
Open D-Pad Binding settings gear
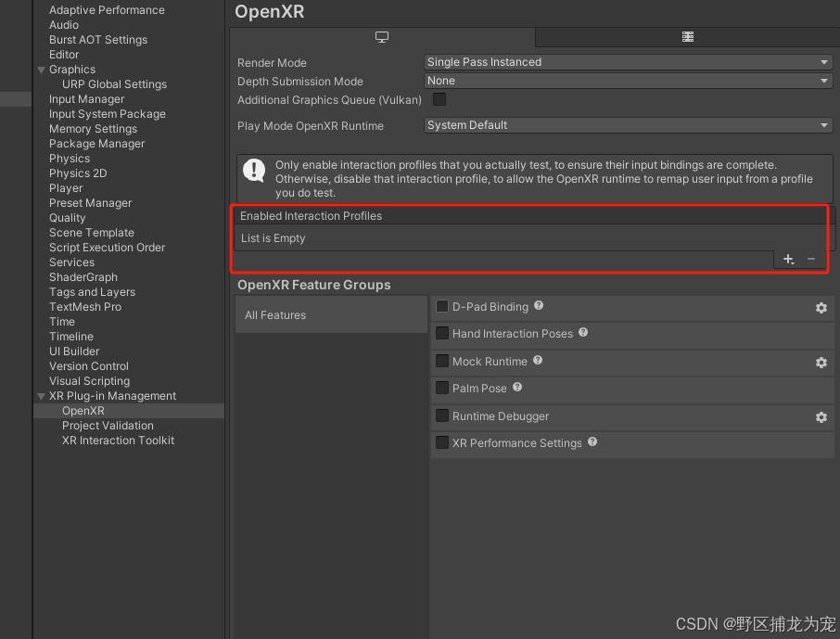point(821,308)
